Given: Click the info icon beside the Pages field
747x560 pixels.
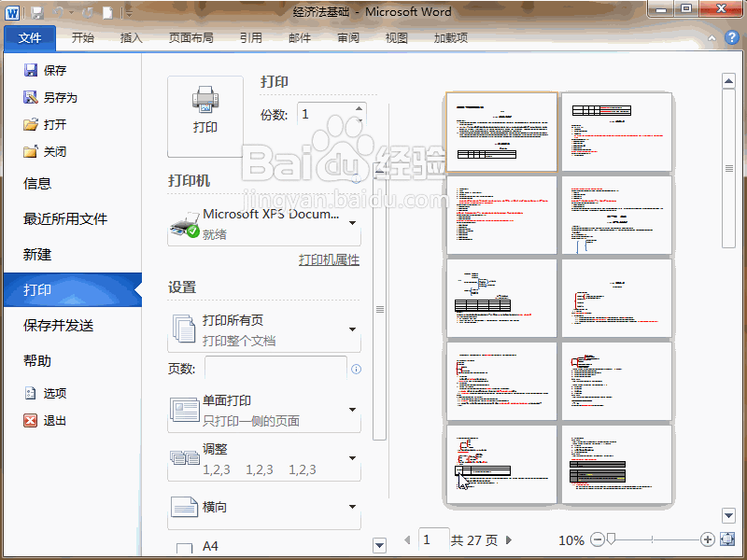Looking at the screenshot, I should coord(356,369).
